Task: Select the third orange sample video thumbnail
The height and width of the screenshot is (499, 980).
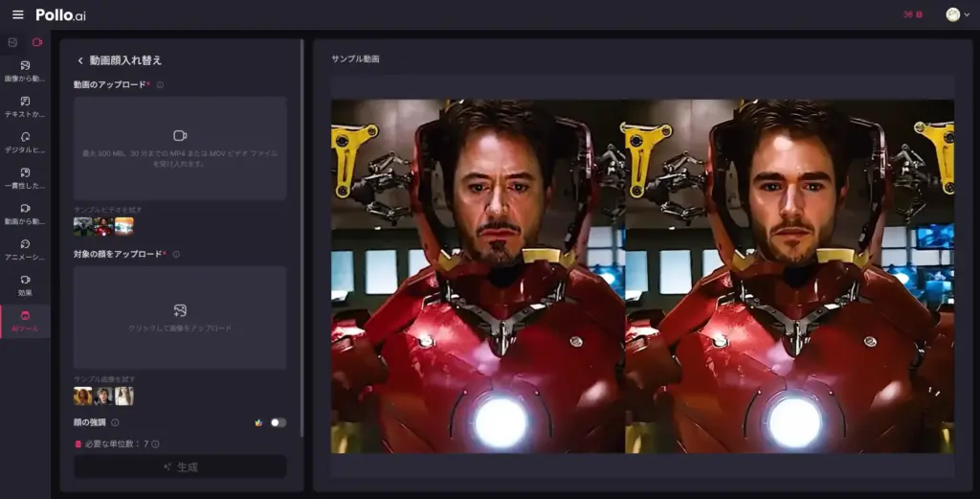Action: click(123, 226)
